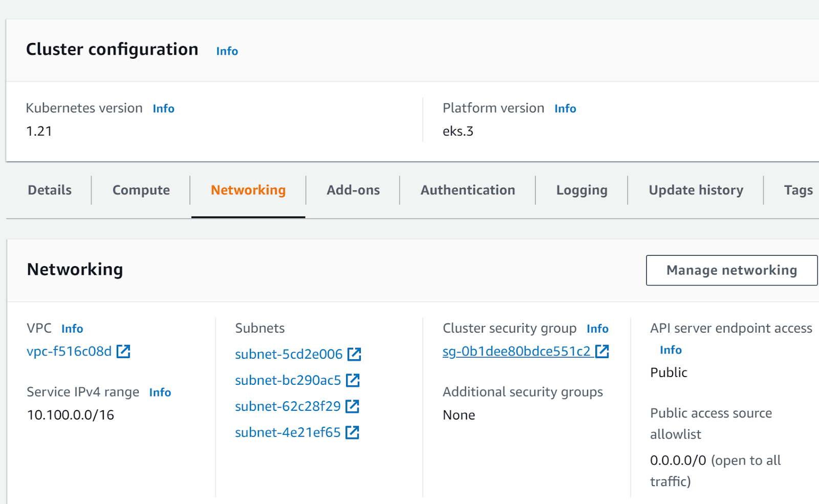Select the Add-ons tab
819x504 pixels.
pyautogui.click(x=353, y=190)
